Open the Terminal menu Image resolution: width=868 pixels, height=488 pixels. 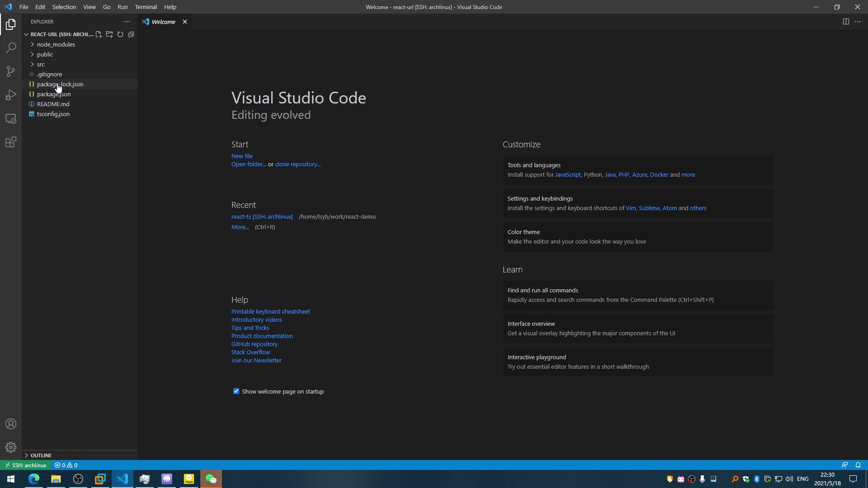146,7
